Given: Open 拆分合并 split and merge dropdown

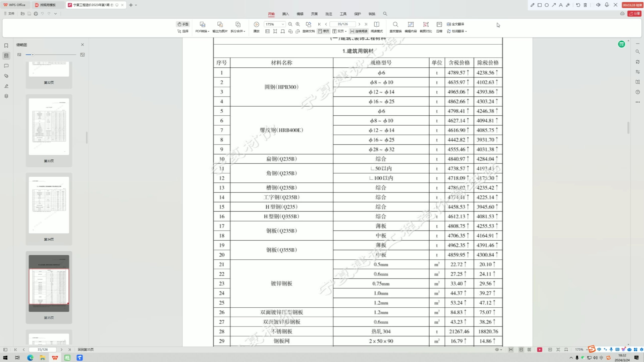Looking at the screenshot, I should [238, 27].
